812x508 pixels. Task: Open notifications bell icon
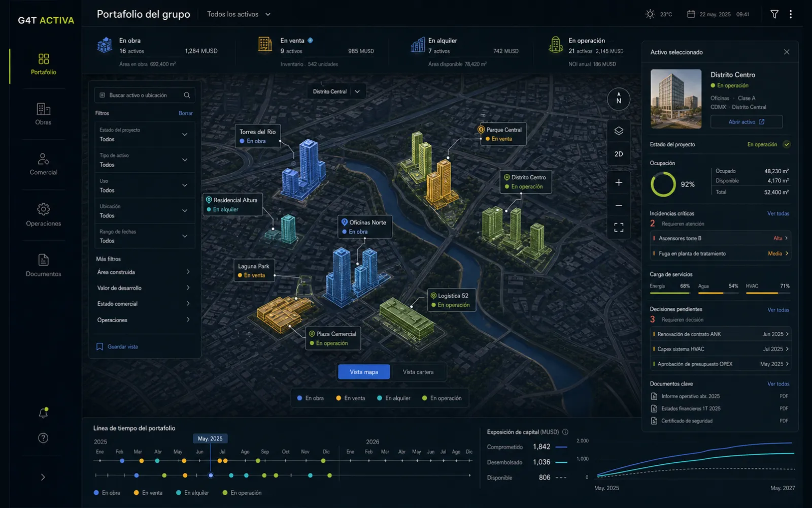click(43, 413)
